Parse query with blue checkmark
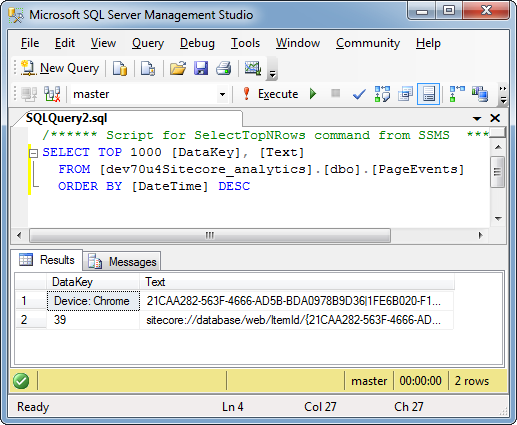The width and height of the screenshot is (517, 425). [x=359, y=95]
